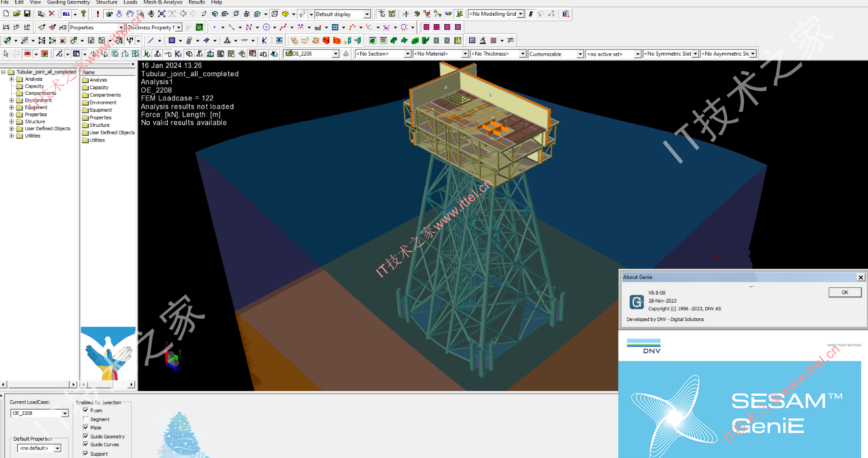The height and width of the screenshot is (458, 868).
Task: Click the red dashed rectangle selection icon
Action: pos(27,54)
